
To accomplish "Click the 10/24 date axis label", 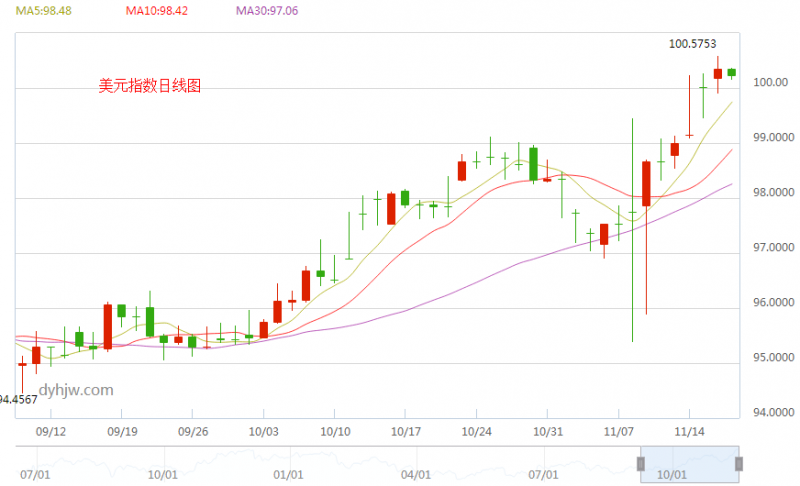I will click(x=477, y=431).
